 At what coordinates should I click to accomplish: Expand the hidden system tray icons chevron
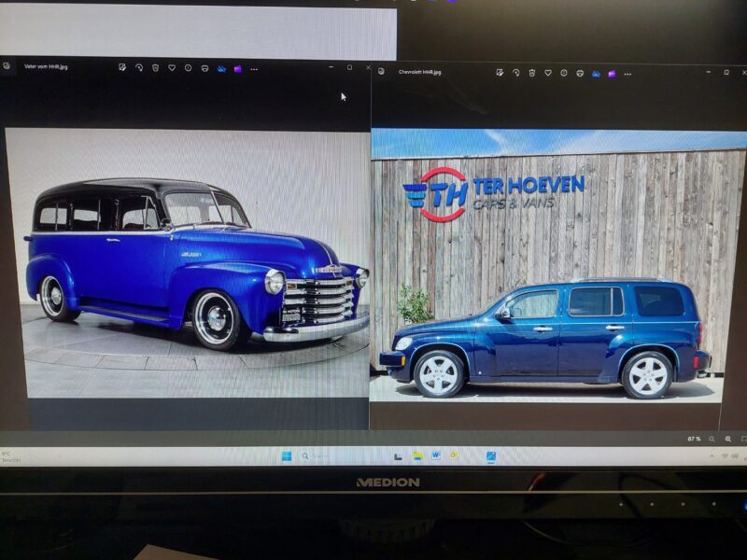point(712,456)
